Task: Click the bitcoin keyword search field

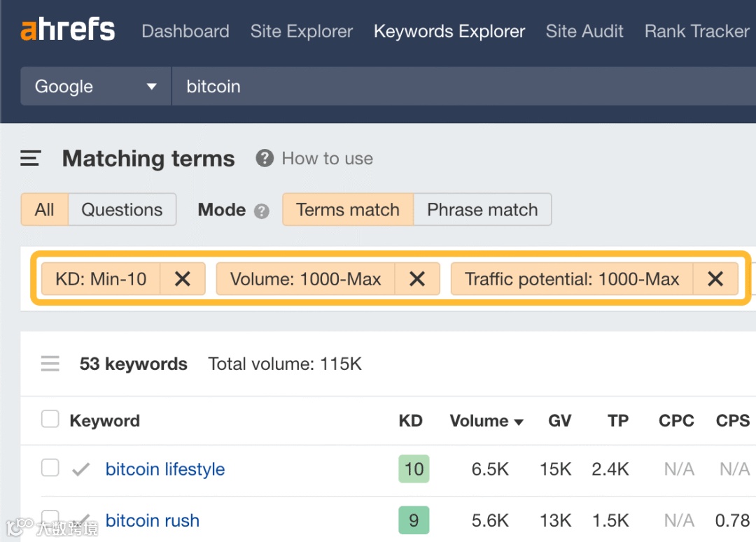Action: click(455, 87)
